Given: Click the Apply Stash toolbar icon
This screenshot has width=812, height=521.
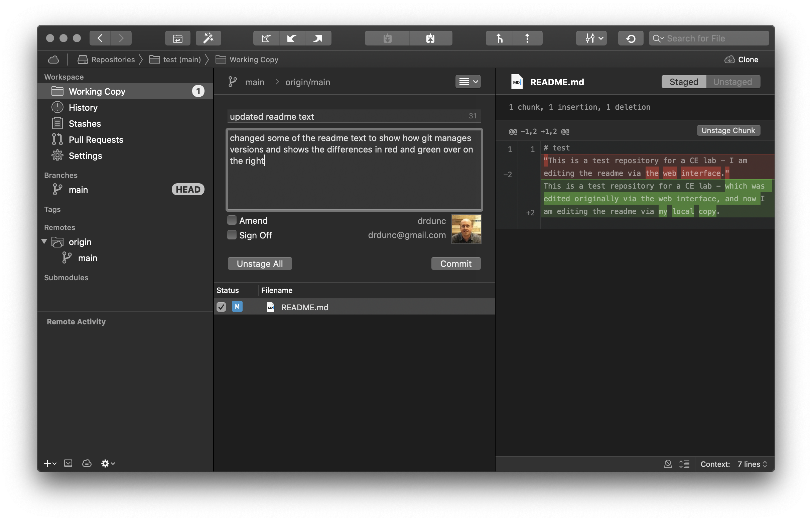Looking at the screenshot, I should point(430,38).
